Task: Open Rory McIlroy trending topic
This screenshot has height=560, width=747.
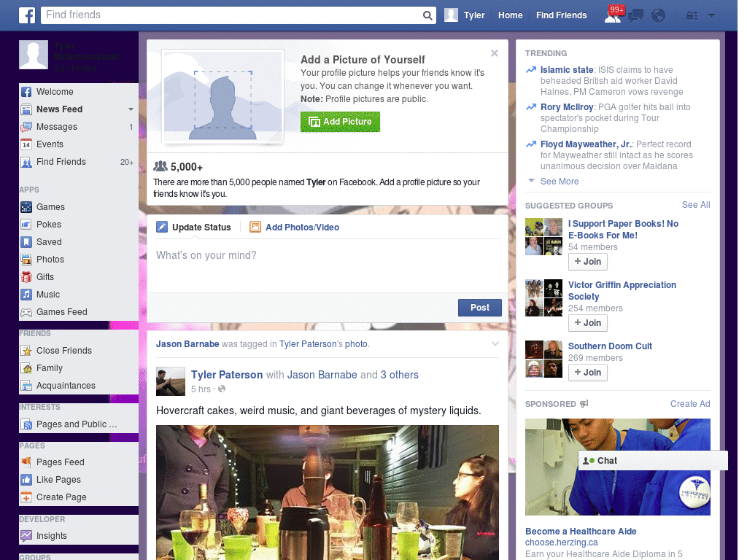Action: 566,106
